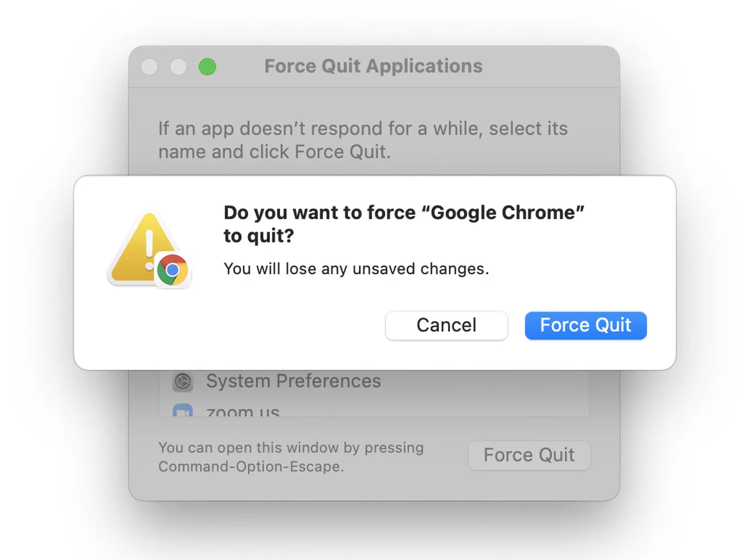Click the Google Chrome logo badge
Viewport: 747px width, 560px height.
pyautogui.click(x=172, y=270)
